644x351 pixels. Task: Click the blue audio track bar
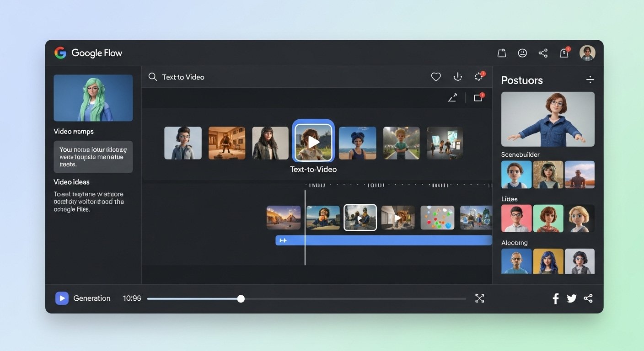click(383, 240)
